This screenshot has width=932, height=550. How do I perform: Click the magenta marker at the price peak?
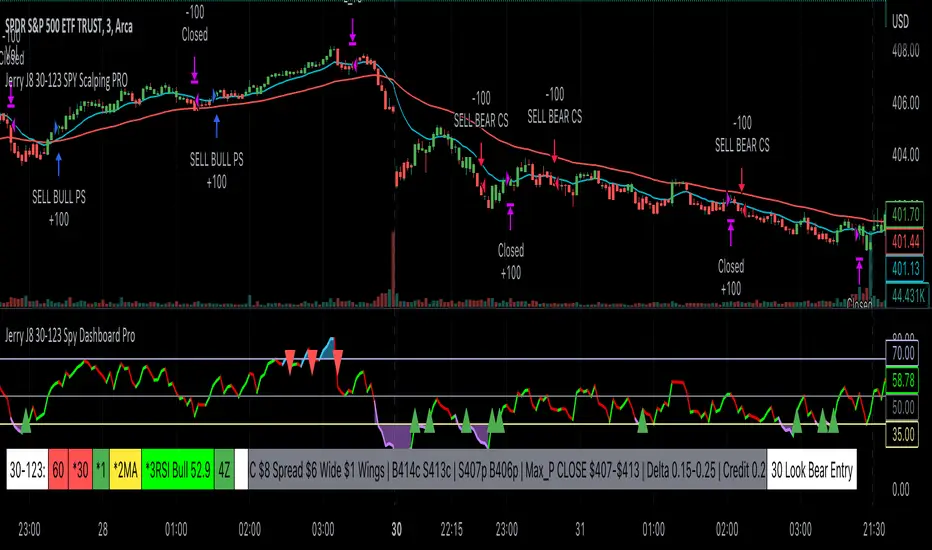pyautogui.click(x=352, y=32)
